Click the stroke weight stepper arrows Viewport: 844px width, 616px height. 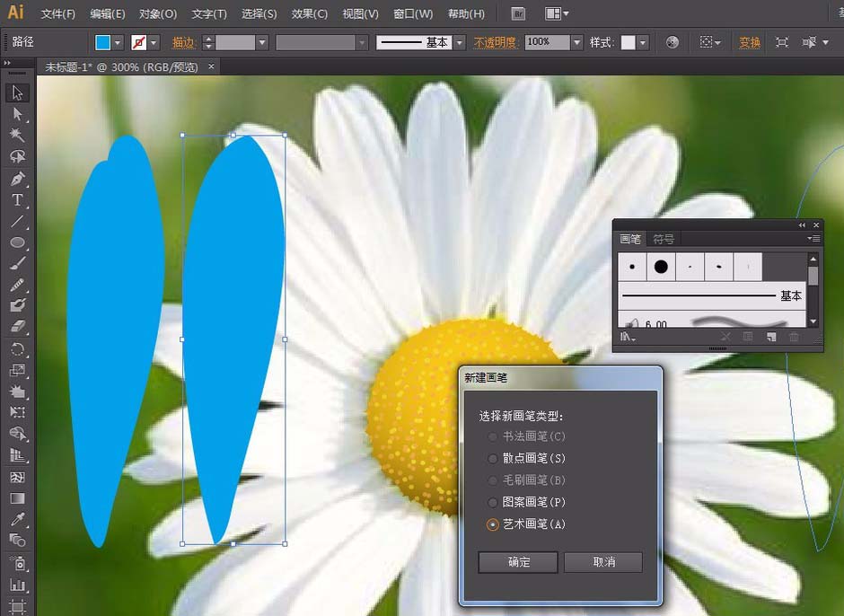208,42
